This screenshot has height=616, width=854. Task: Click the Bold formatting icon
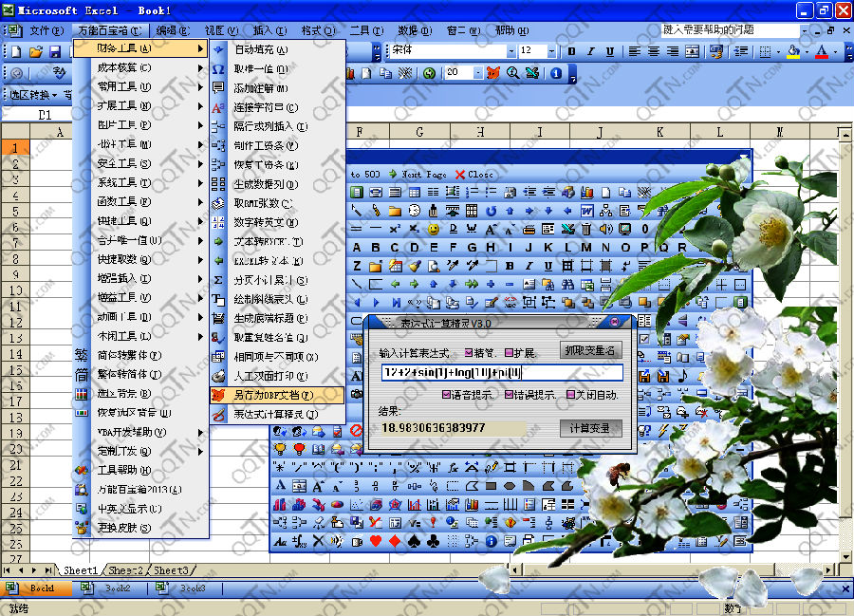571,51
